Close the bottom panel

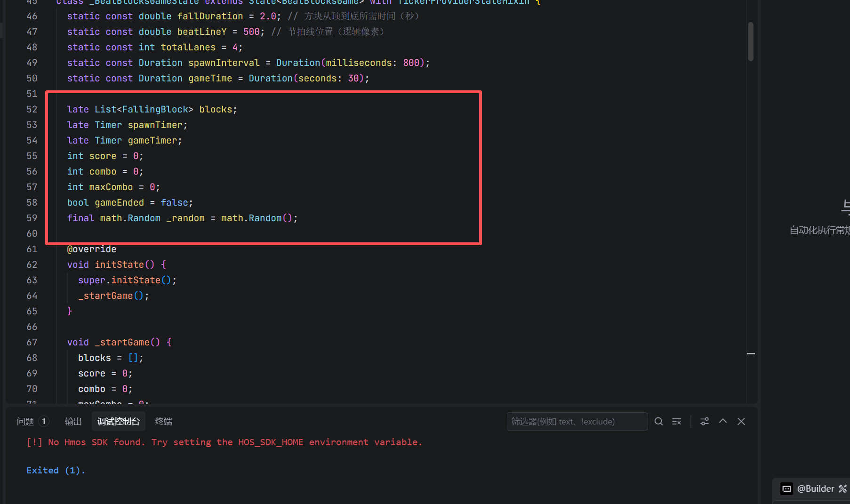[741, 421]
